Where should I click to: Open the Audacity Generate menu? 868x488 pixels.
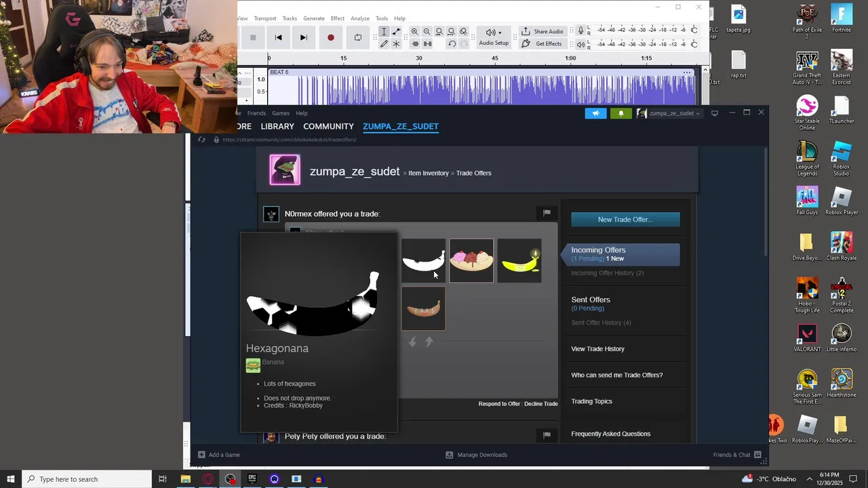click(x=314, y=18)
